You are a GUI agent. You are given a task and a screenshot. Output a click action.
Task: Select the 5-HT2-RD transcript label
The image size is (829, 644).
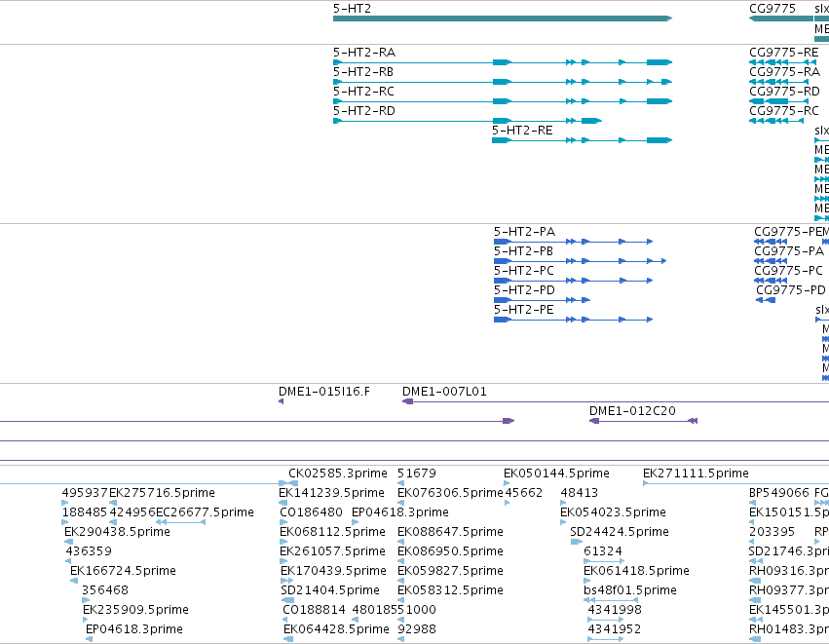pos(364,111)
